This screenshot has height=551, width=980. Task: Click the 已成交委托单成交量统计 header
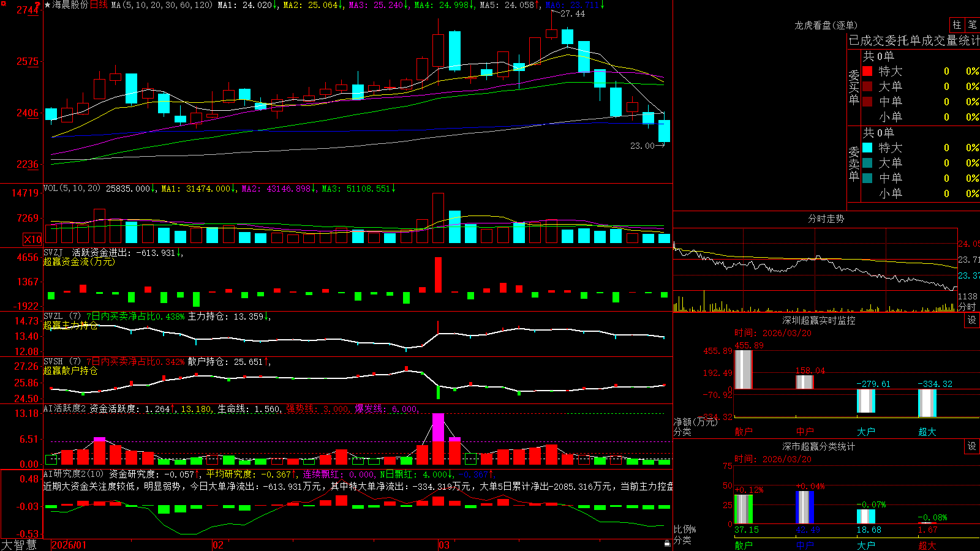(x=914, y=40)
